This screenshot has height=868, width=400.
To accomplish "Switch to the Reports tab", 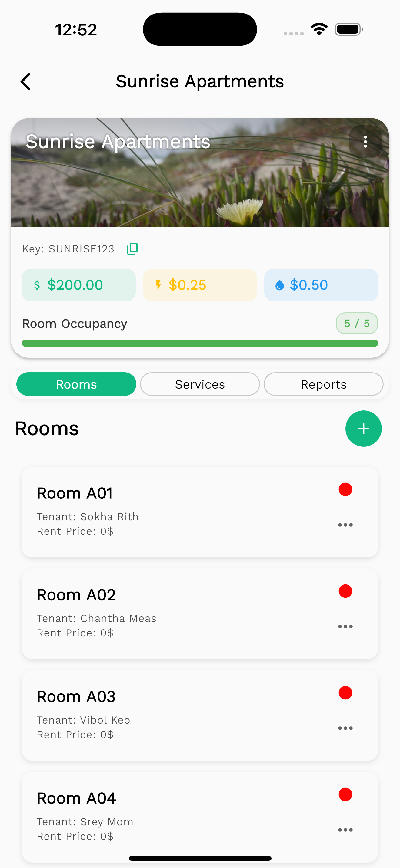I will [x=323, y=384].
